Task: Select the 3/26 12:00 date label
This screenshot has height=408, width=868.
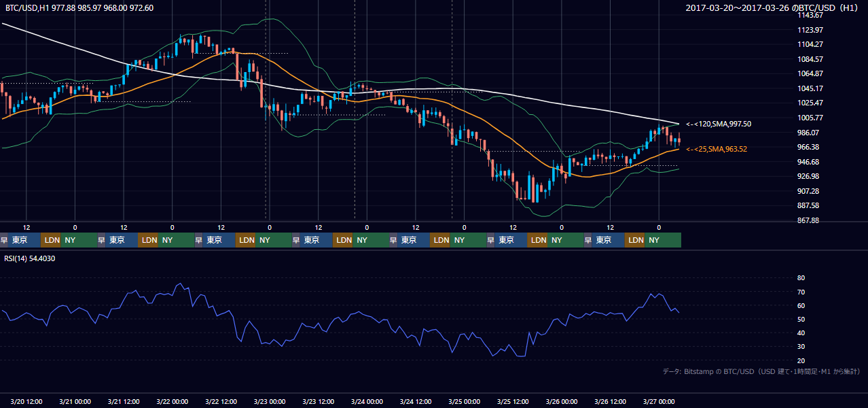Action: click(610, 402)
